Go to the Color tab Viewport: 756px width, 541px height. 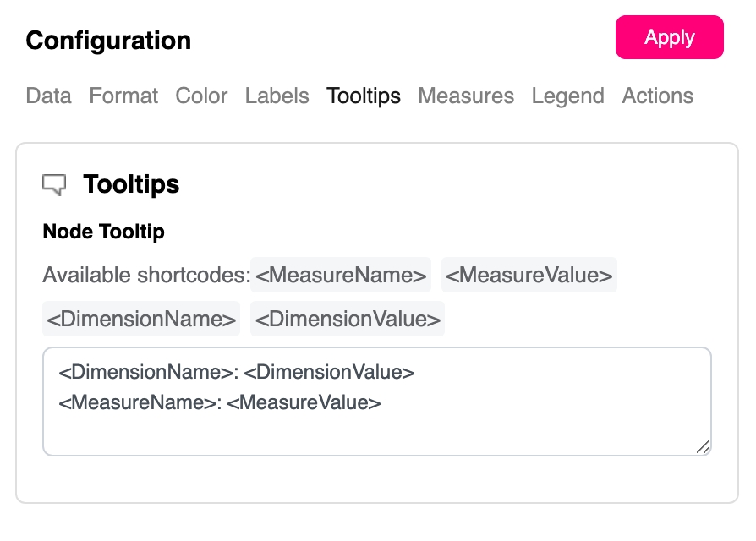[x=201, y=96]
